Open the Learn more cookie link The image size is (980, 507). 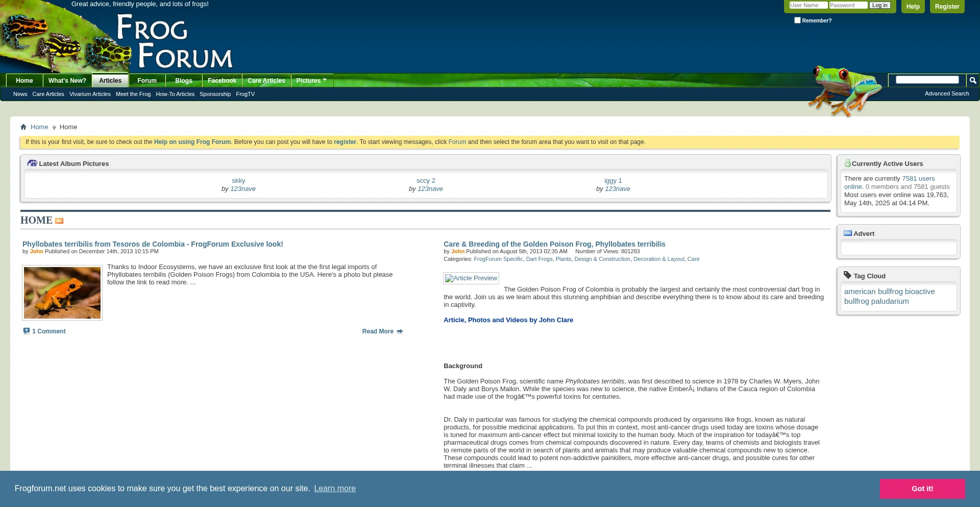pos(335,489)
